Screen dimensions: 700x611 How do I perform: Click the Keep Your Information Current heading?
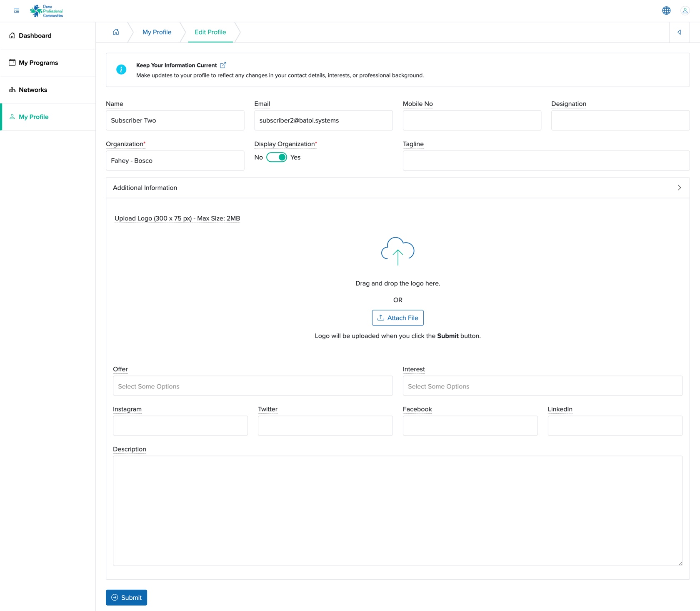[x=176, y=65]
